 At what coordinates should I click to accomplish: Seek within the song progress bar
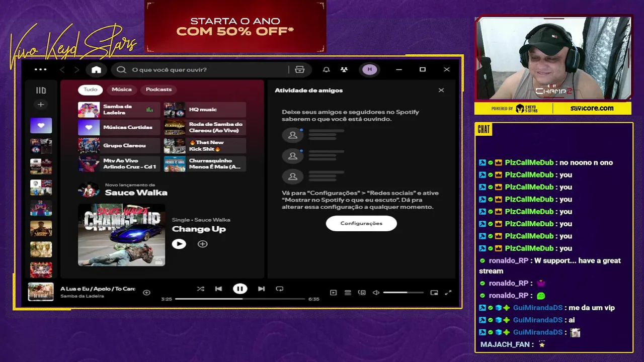[x=240, y=299]
